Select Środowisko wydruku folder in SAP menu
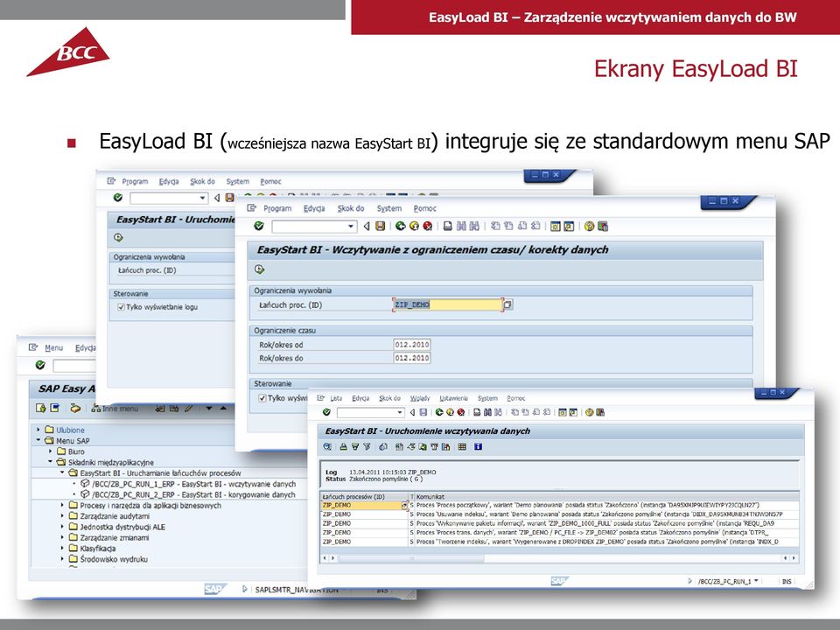This screenshot has width=840, height=630. [x=114, y=559]
